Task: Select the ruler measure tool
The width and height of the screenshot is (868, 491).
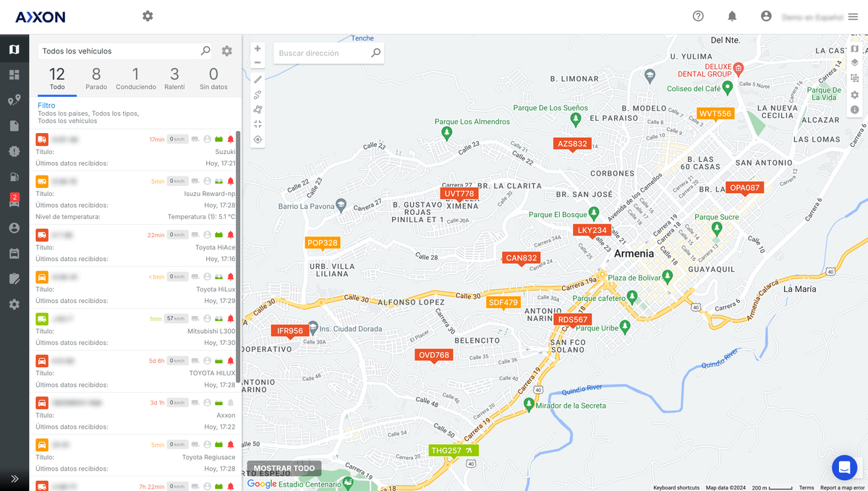Action: (258, 79)
